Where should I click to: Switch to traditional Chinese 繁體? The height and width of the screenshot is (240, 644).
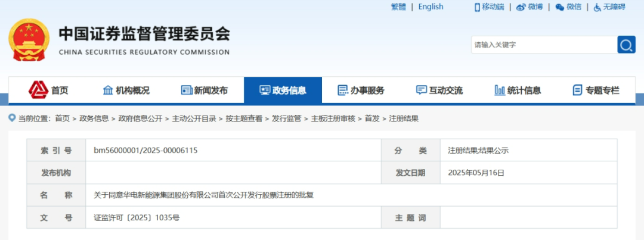pos(398,7)
